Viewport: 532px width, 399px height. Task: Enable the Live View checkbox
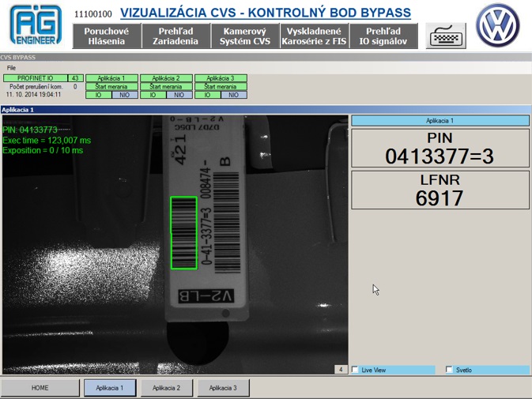tap(355, 370)
